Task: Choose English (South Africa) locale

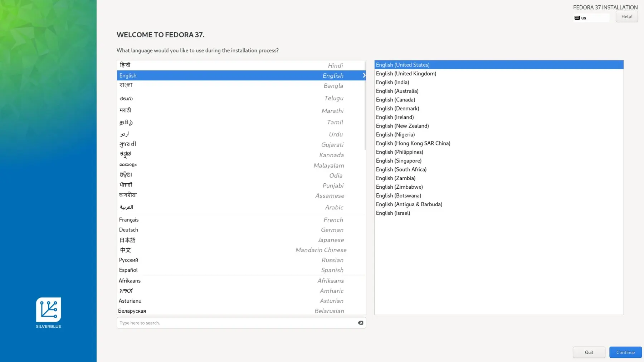Action: [x=499, y=169]
